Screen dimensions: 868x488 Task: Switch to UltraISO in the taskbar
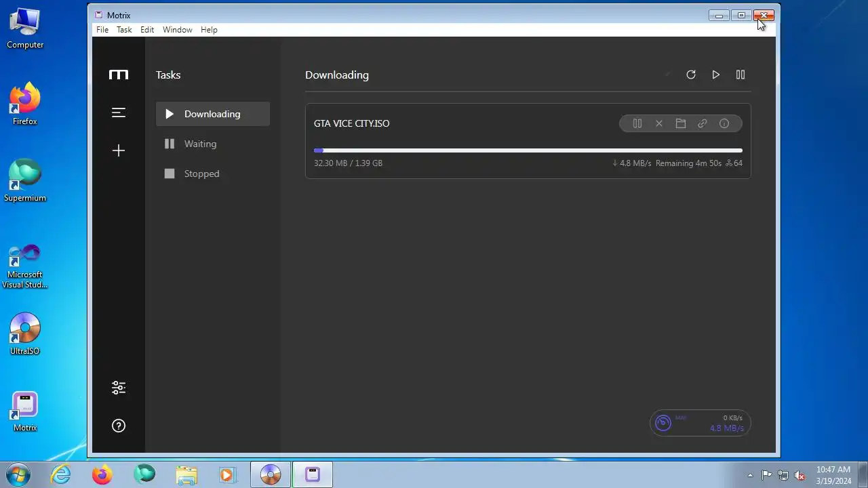tap(271, 474)
